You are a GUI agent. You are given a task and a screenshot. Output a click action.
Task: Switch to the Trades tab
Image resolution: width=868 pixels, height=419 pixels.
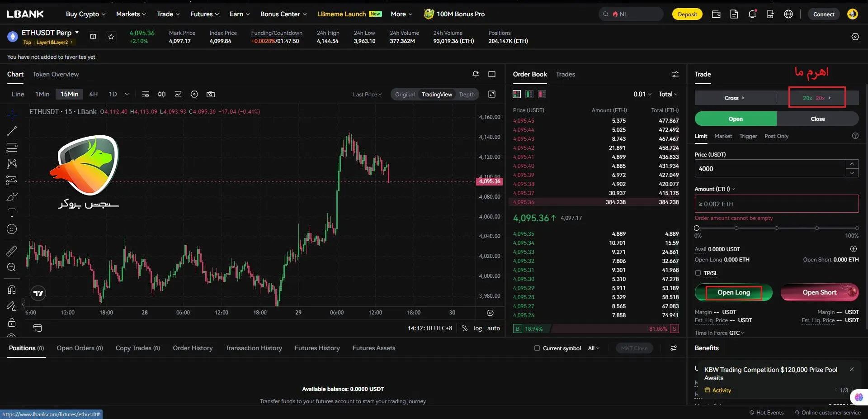click(x=565, y=74)
